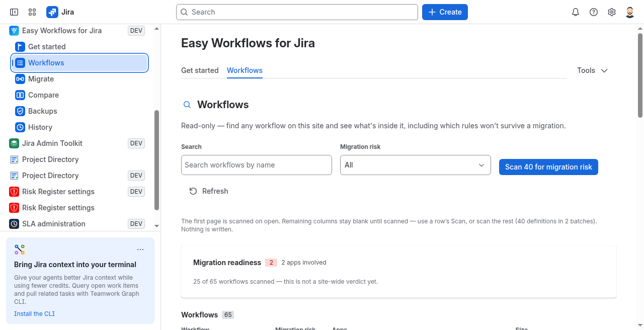Click the Get started flag icon in sidebar
644x330 pixels.
[20, 47]
